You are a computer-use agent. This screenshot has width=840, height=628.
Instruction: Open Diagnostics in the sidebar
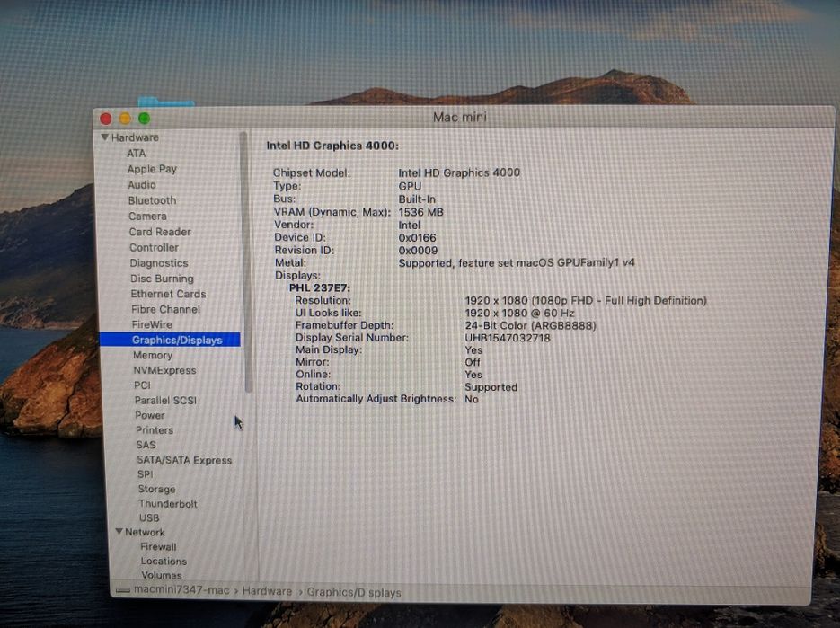click(x=159, y=263)
